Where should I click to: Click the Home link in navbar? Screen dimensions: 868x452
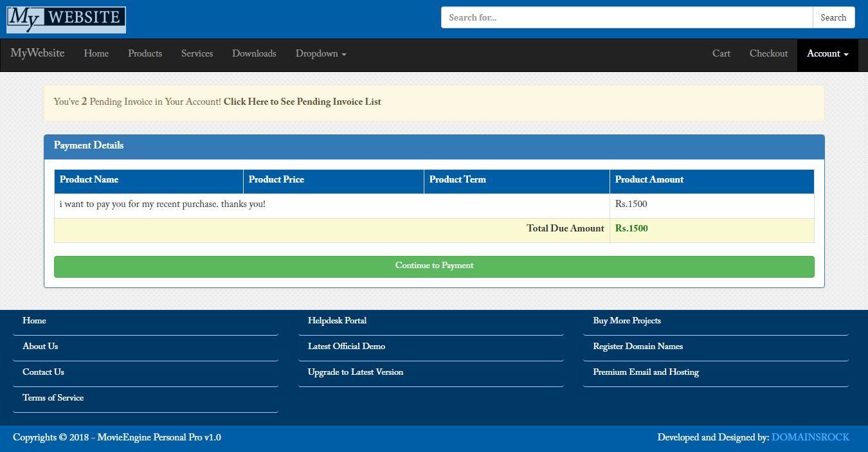coord(96,54)
